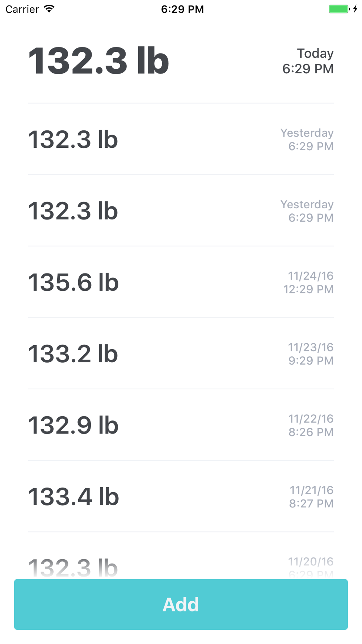
Task: Tap the battery indicator icon
Action: coord(339,9)
